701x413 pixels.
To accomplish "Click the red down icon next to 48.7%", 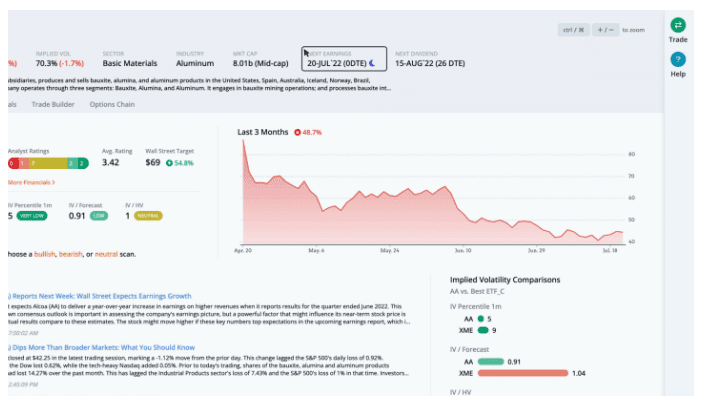I will tap(297, 132).
